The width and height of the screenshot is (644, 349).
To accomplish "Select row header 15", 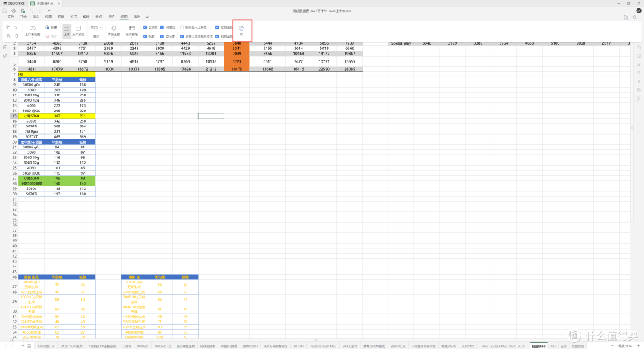I will tap(14, 116).
